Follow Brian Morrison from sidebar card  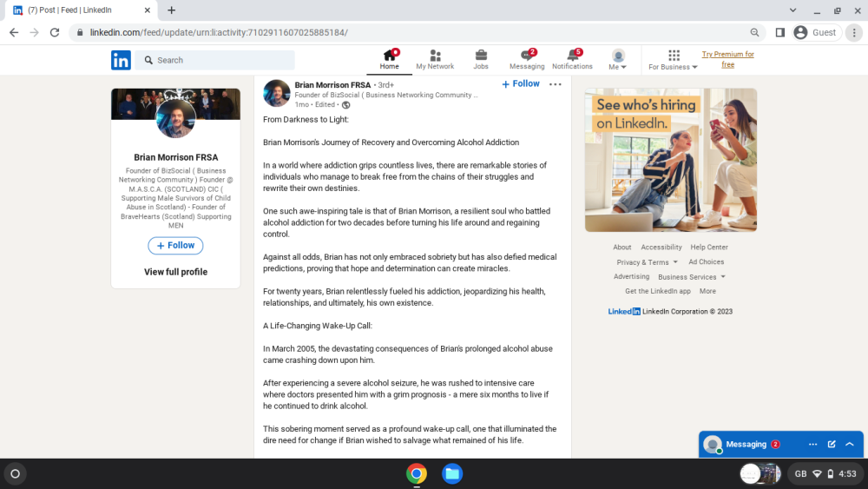175,245
